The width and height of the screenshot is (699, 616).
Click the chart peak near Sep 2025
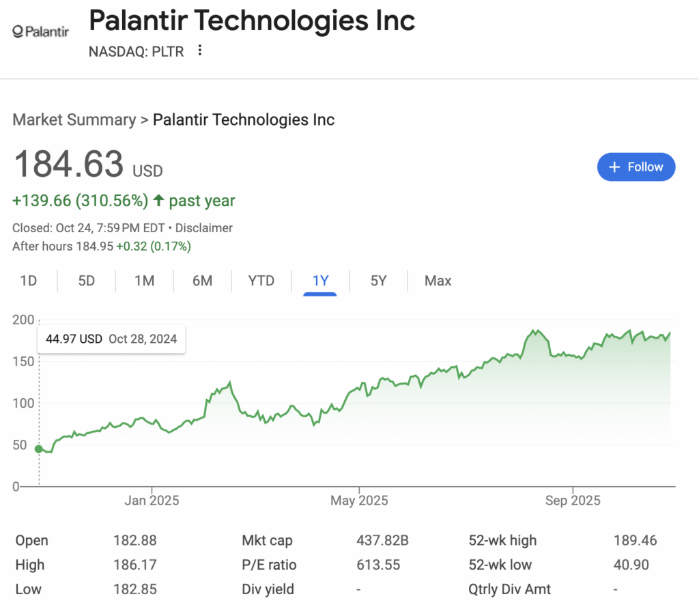click(x=534, y=329)
